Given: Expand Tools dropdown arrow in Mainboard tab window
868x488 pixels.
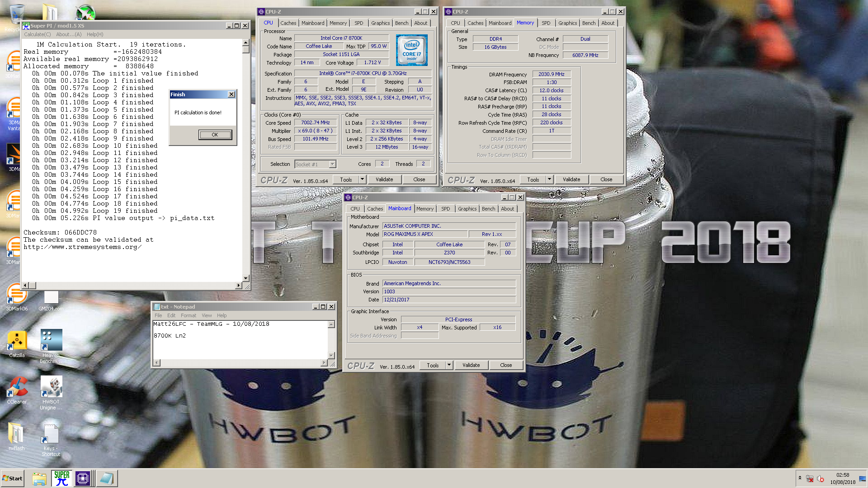Looking at the screenshot, I should (x=449, y=365).
